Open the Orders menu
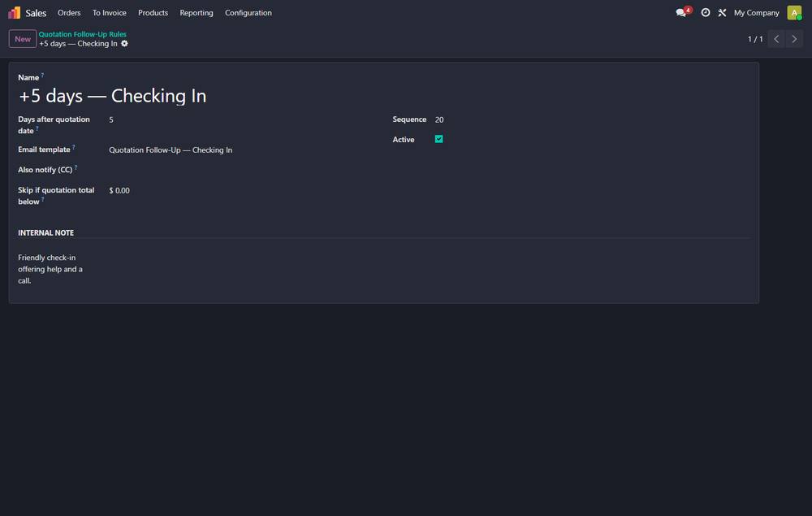 click(x=69, y=12)
